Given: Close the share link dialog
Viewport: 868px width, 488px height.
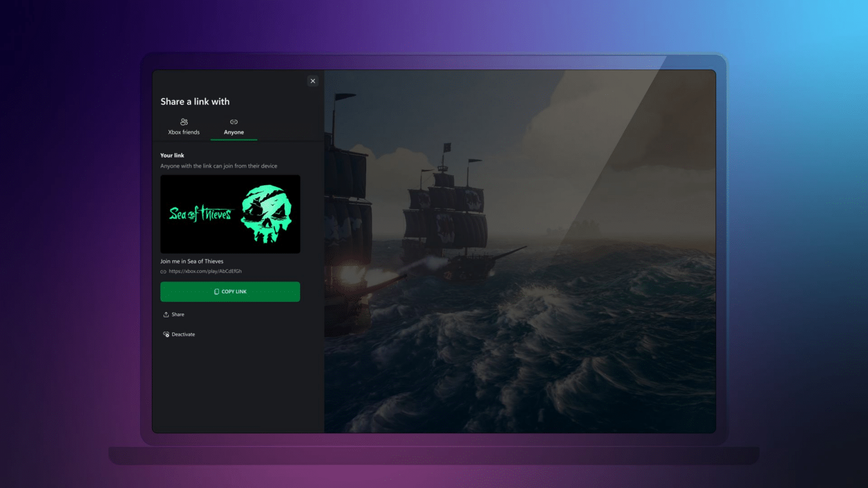Looking at the screenshot, I should [313, 81].
